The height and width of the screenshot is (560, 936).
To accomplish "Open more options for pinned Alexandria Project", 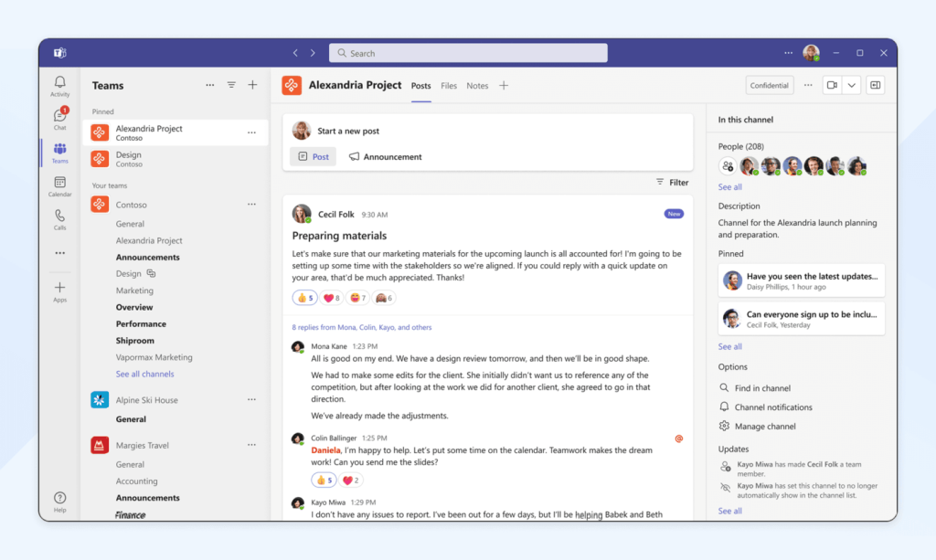I will pyautogui.click(x=252, y=132).
